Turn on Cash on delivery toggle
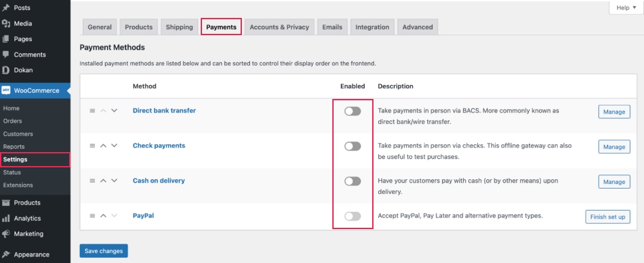 click(x=352, y=181)
